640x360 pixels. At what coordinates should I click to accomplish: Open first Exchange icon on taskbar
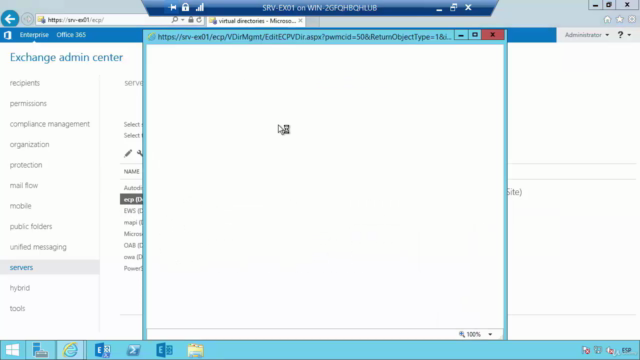(x=102, y=350)
